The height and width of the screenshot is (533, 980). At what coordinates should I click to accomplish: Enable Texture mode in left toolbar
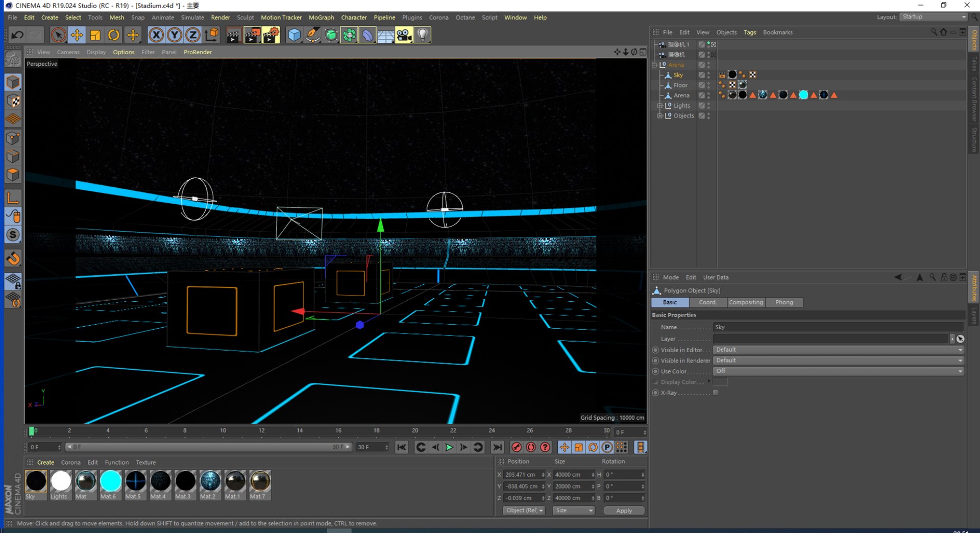click(x=13, y=101)
